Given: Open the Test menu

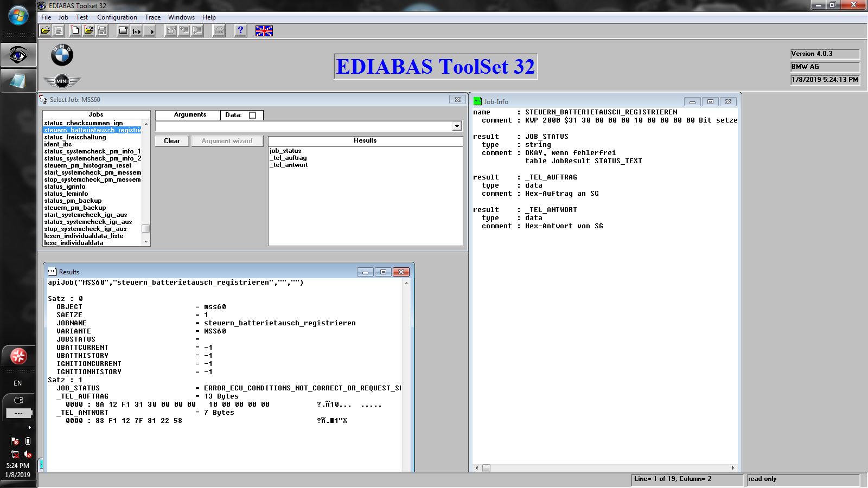Looking at the screenshot, I should click(x=82, y=17).
